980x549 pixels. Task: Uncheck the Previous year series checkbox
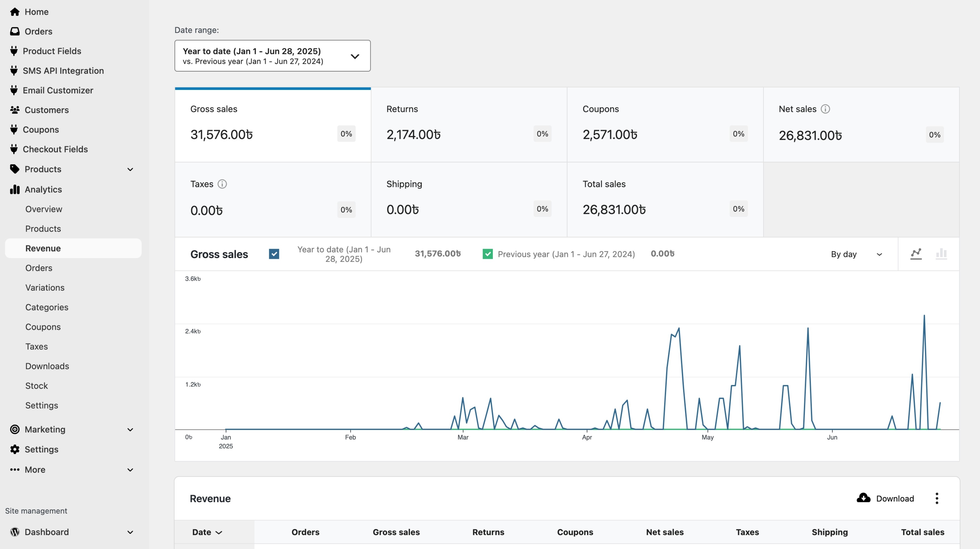[487, 254]
